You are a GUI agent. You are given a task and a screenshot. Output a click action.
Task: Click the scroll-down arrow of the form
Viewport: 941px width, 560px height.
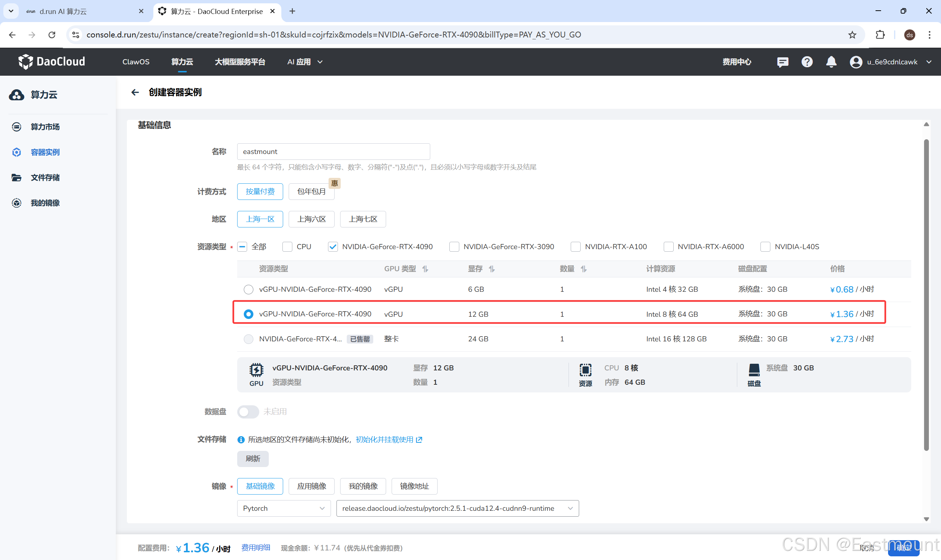click(926, 519)
